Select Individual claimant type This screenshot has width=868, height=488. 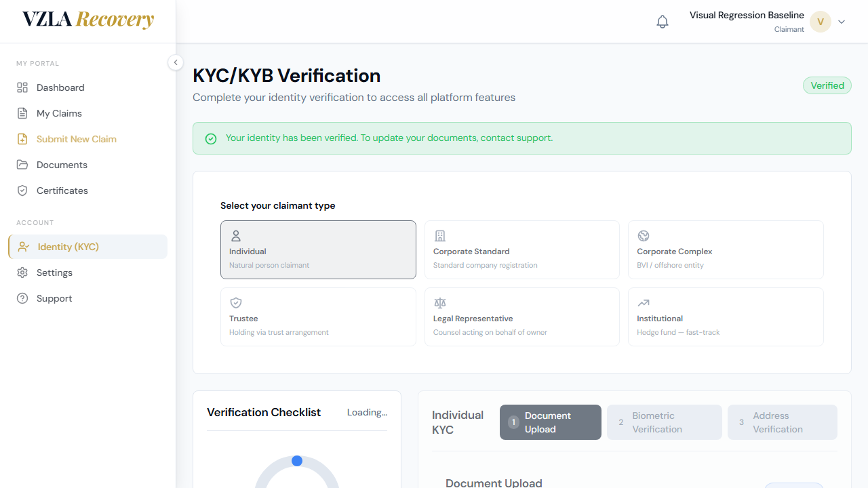point(318,249)
